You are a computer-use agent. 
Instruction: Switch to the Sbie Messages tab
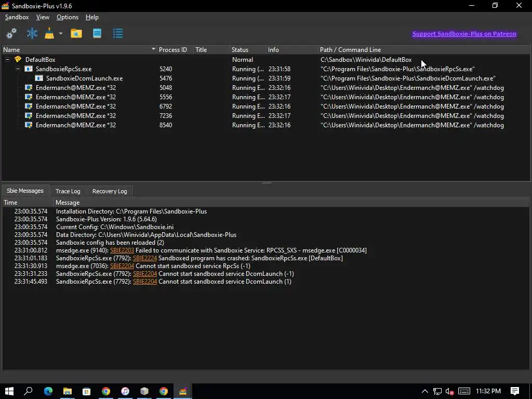[25, 191]
